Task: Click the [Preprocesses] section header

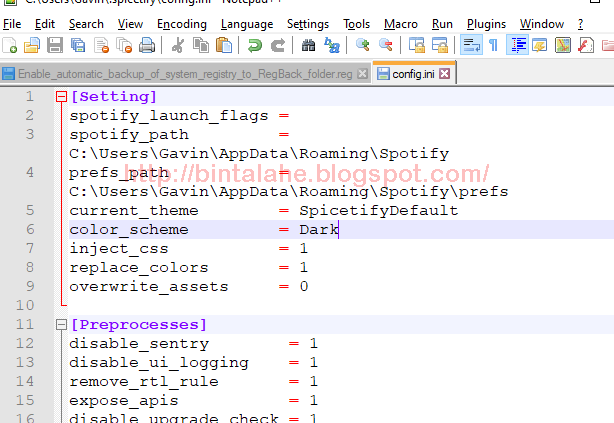Action: pos(139,324)
